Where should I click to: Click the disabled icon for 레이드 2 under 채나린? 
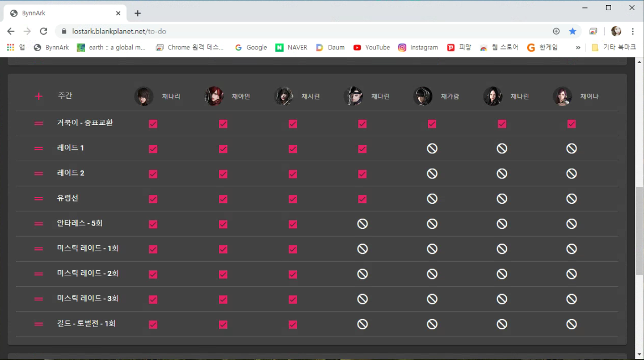click(502, 173)
